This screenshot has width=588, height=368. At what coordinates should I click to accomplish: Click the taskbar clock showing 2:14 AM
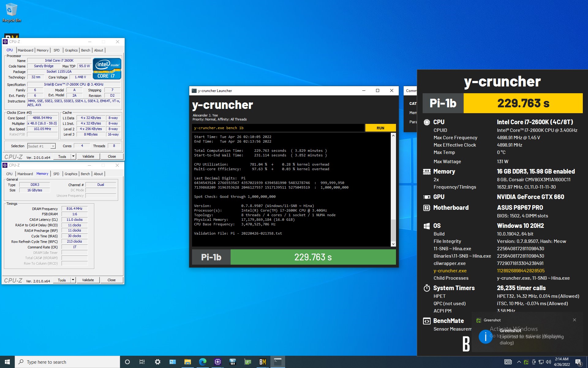coord(562,362)
